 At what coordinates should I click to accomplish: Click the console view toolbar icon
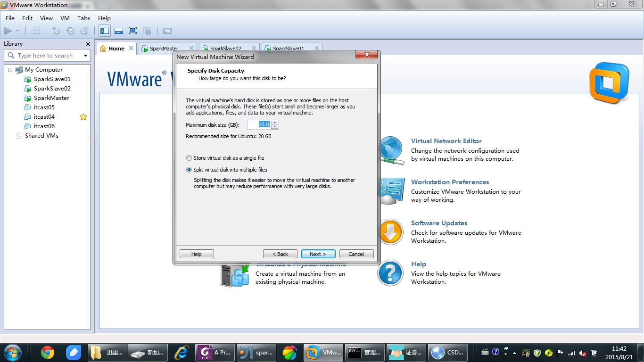tap(167, 31)
